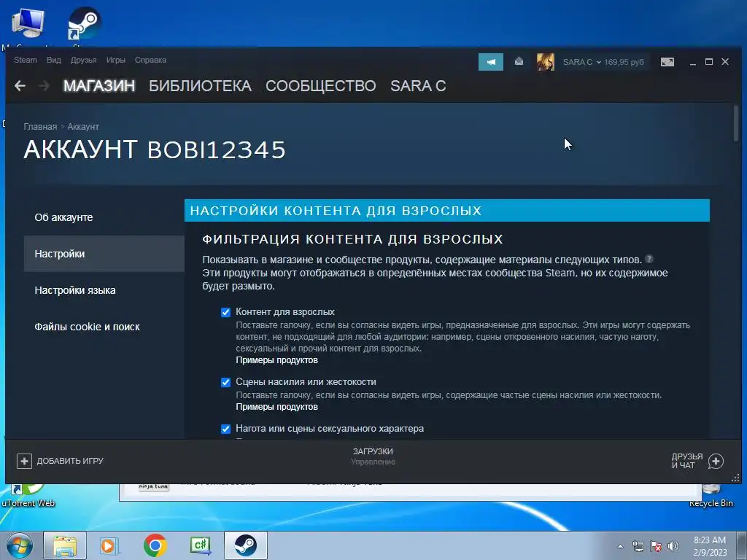The image size is (747, 560).
Task: Open Примеры продуктов under Сцены насилия
Action: point(276,407)
